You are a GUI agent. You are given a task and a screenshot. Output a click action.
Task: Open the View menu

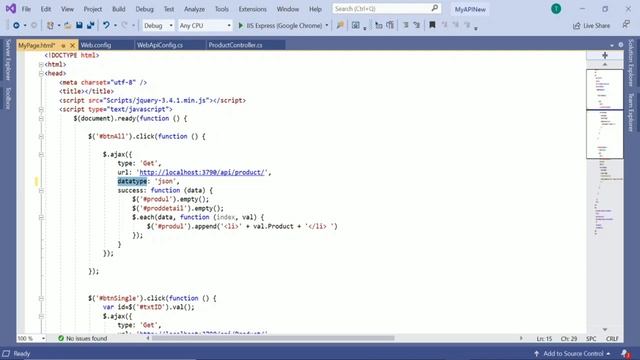pos(67,9)
